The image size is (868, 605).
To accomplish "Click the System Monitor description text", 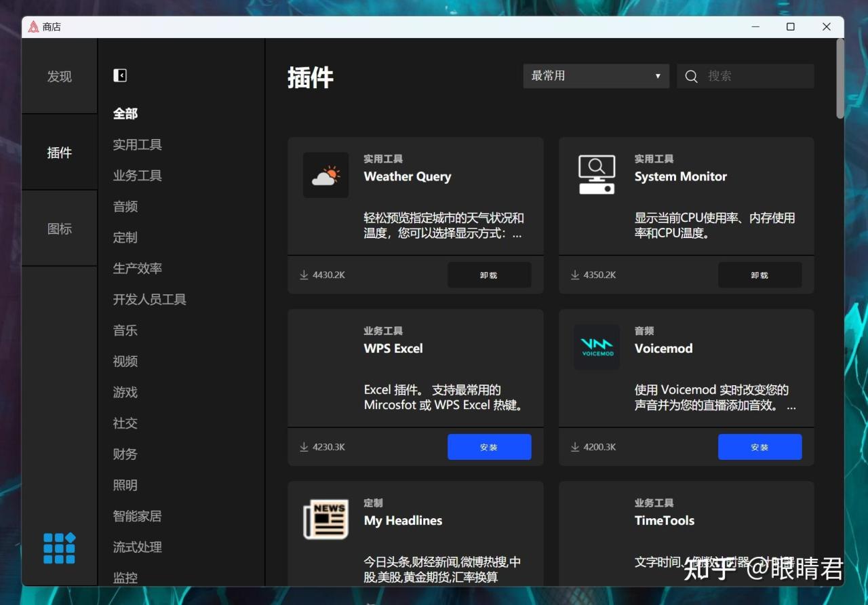I will point(715,226).
